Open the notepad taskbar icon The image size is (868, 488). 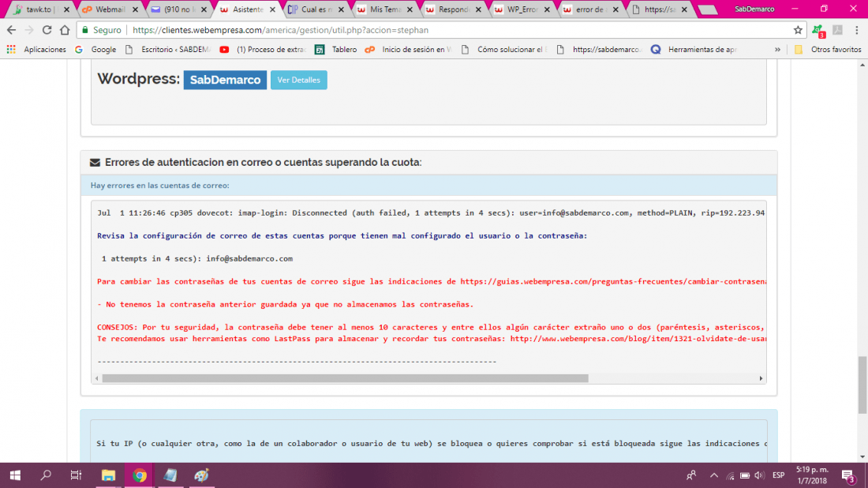pos(170,475)
